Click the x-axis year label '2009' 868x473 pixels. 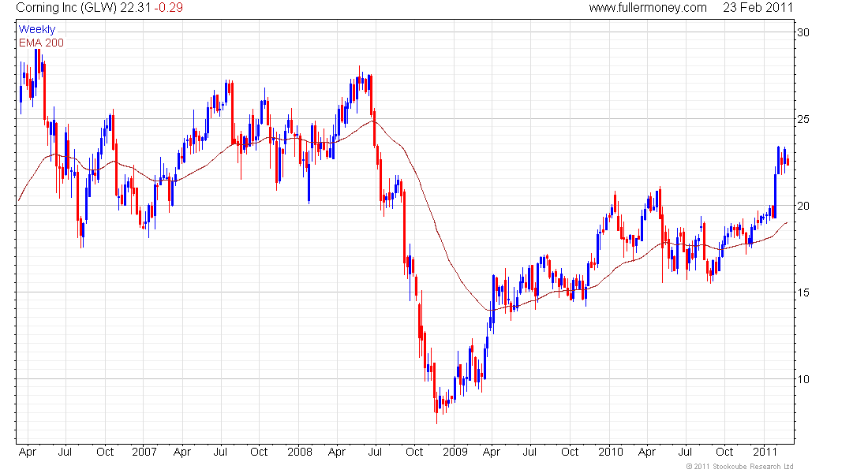tap(455, 452)
